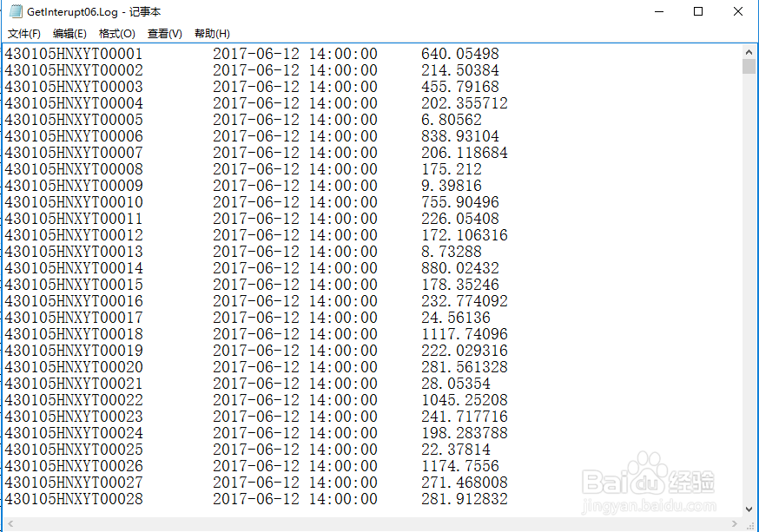Click ID 430105HNXYT00017
Viewport: 759px width, 532px height.
pos(74,318)
